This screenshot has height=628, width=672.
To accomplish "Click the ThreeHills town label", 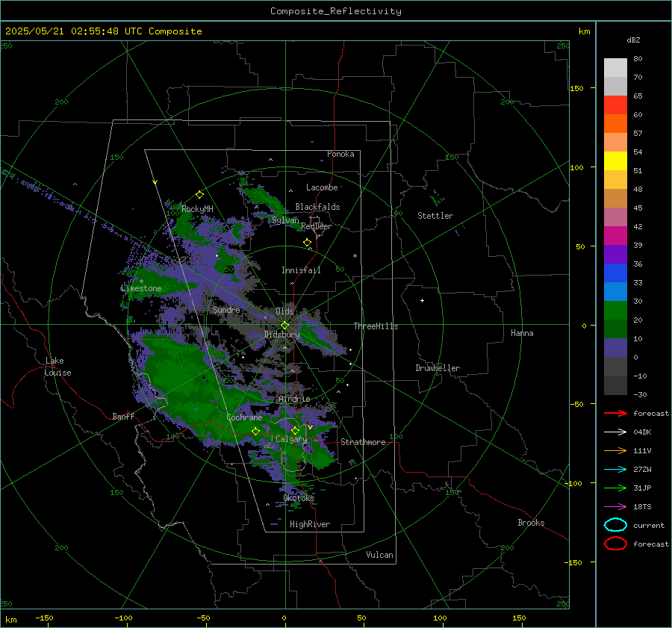I will pos(376,326).
